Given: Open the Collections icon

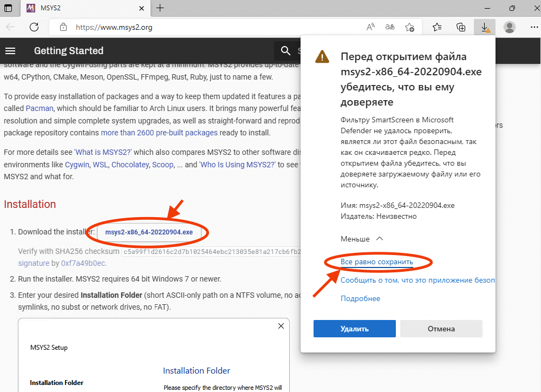Looking at the screenshot, I should pos(461,27).
